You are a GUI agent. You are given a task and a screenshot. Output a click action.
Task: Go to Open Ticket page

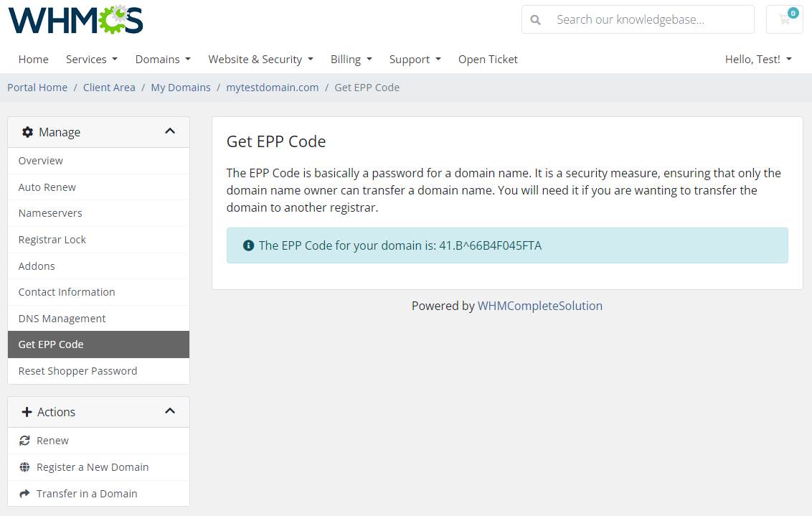[488, 60]
